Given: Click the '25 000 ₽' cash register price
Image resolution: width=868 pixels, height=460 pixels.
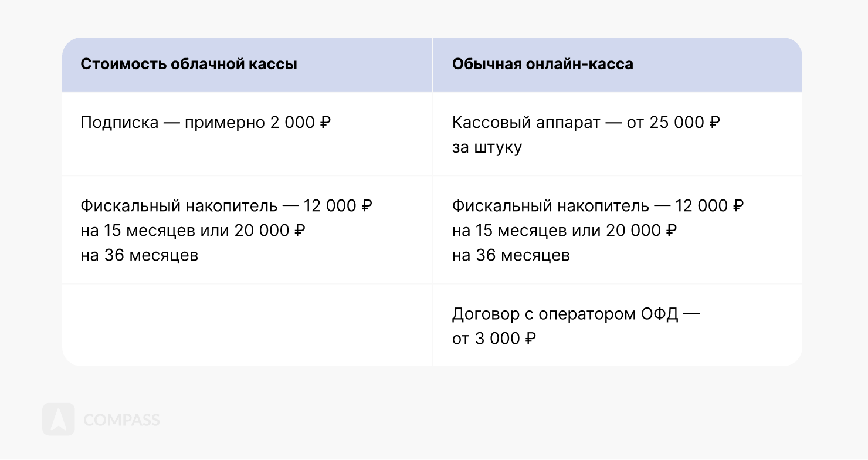Looking at the screenshot, I should [684, 123].
